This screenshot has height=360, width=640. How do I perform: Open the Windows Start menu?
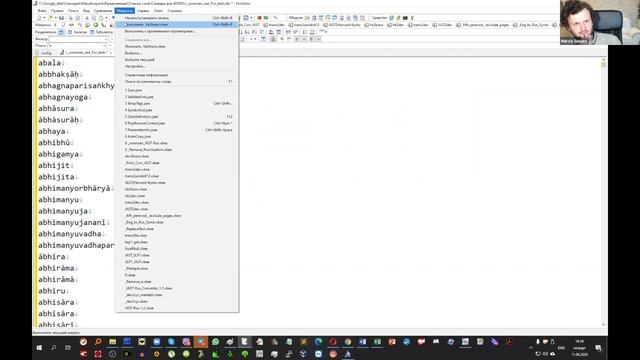39,348
